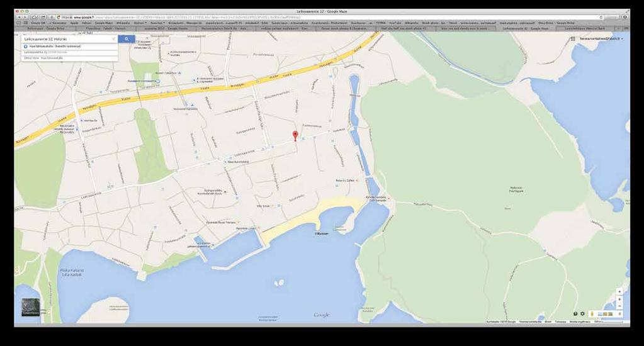Open Maps help question mark icon
This screenshot has height=346, width=644.
click(x=575, y=313)
